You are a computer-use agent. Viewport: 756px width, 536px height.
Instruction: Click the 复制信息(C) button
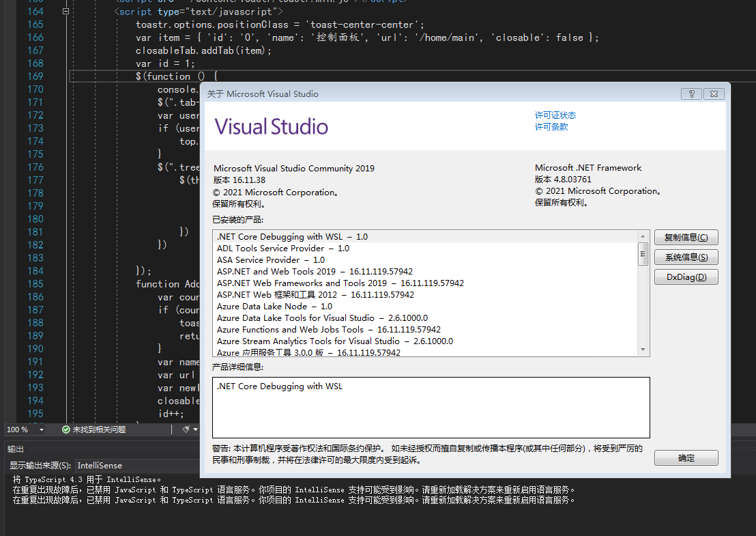[x=686, y=238]
